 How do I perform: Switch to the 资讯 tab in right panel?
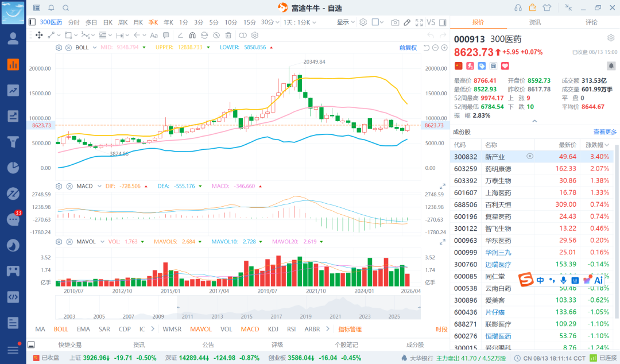coord(534,22)
